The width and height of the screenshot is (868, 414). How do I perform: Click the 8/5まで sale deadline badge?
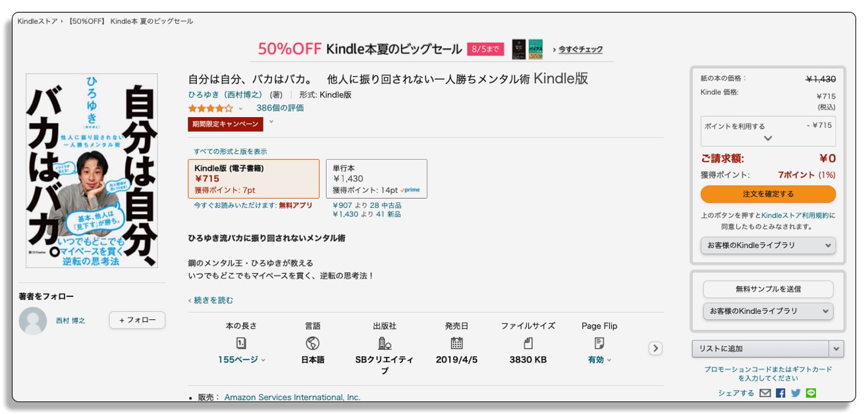[486, 49]
